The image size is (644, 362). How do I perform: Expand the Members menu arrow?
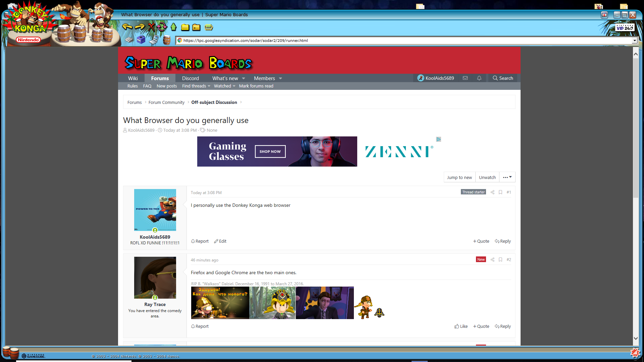click(x=280, y=78)
